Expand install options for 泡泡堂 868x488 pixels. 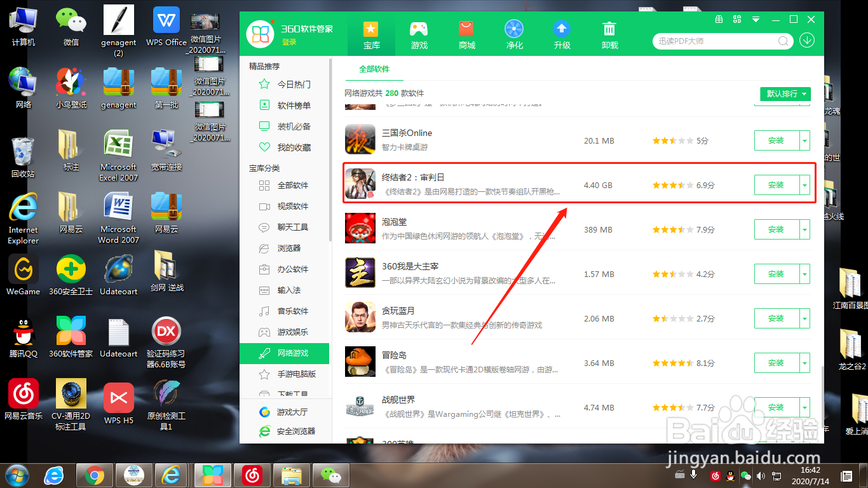tap(805, 229)
